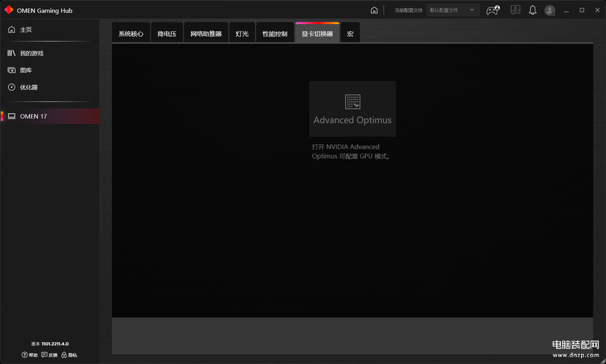Select the 显卡切换器 tab

click(317, 34)
